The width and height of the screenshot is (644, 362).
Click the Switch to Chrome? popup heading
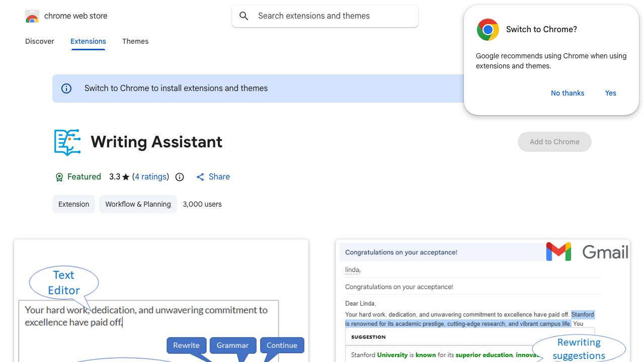point(541,30)
